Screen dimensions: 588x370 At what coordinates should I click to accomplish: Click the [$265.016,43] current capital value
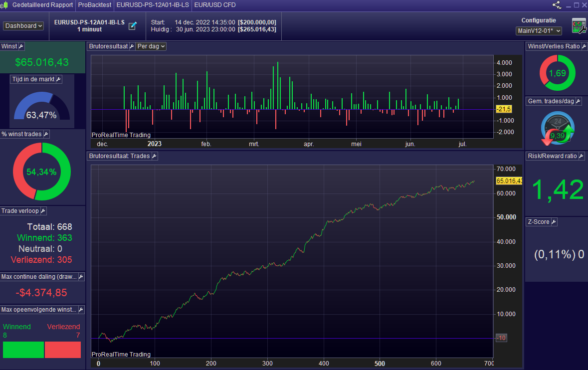tap(257, 29)
